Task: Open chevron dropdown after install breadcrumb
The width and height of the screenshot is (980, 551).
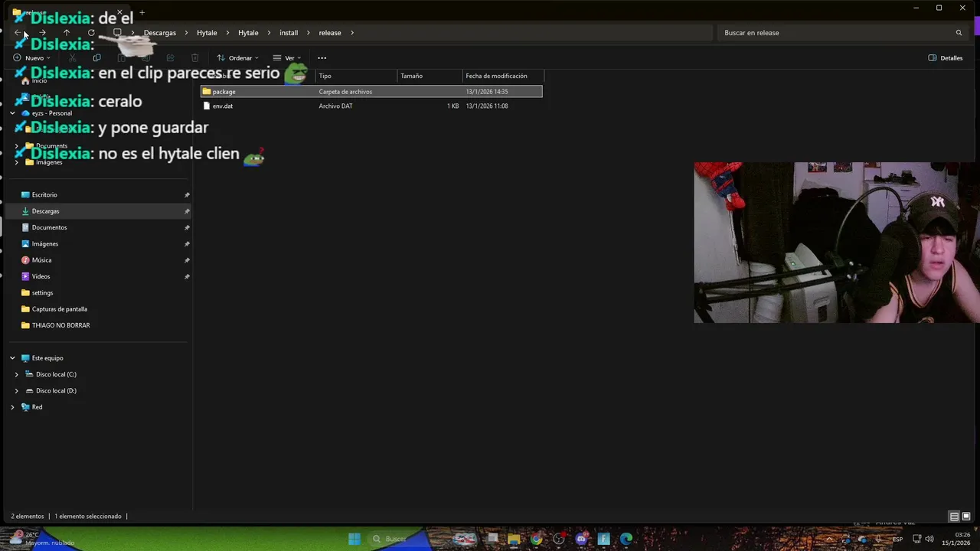Action: (309, 33)
